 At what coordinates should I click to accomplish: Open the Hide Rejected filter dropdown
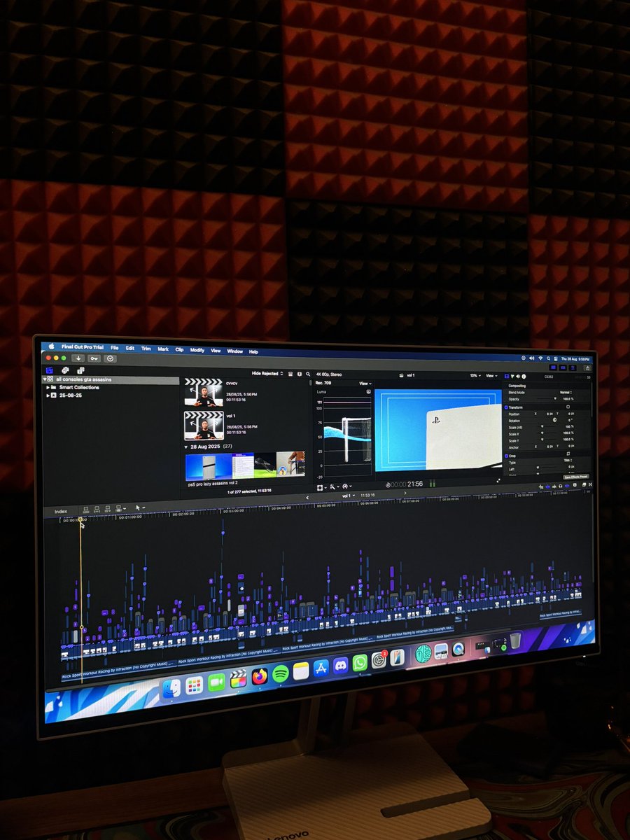(x=266, y=373)
